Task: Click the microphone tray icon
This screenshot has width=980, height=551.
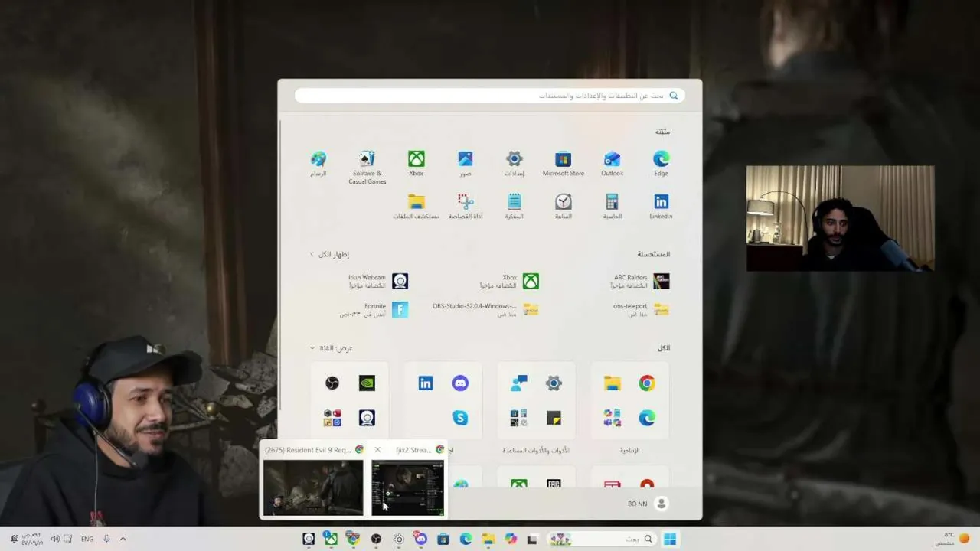Action: click(x=106, y=539)
